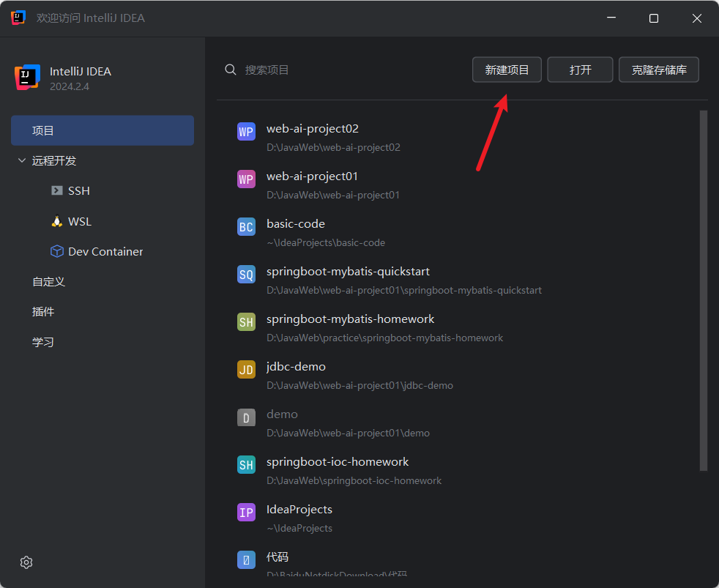Click the IP icon of IdeaProjects
This screenshot has width=719, height=588.
246,513
